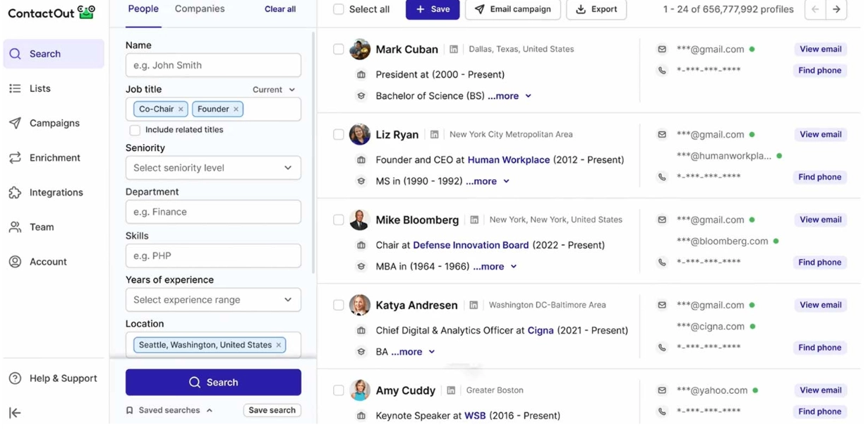868x432 pixels.
Task: Focus the Department input field
Action: click(213, 212)
